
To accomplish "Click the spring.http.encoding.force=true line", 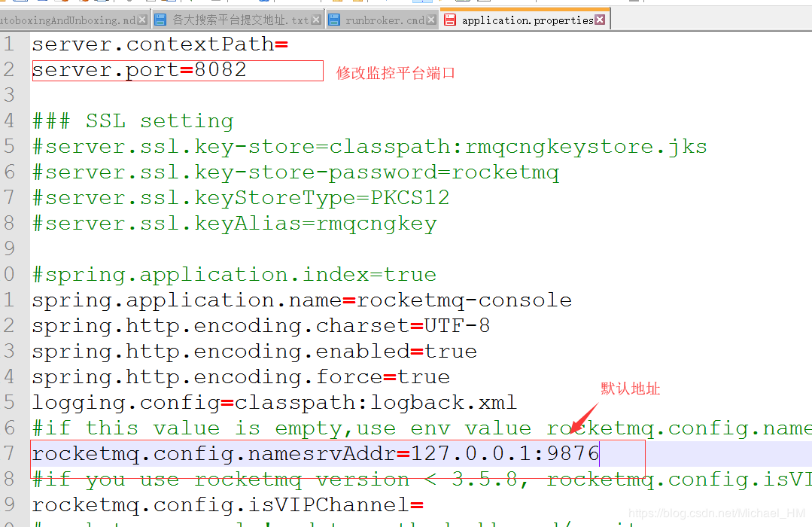I will click(241, 377).
